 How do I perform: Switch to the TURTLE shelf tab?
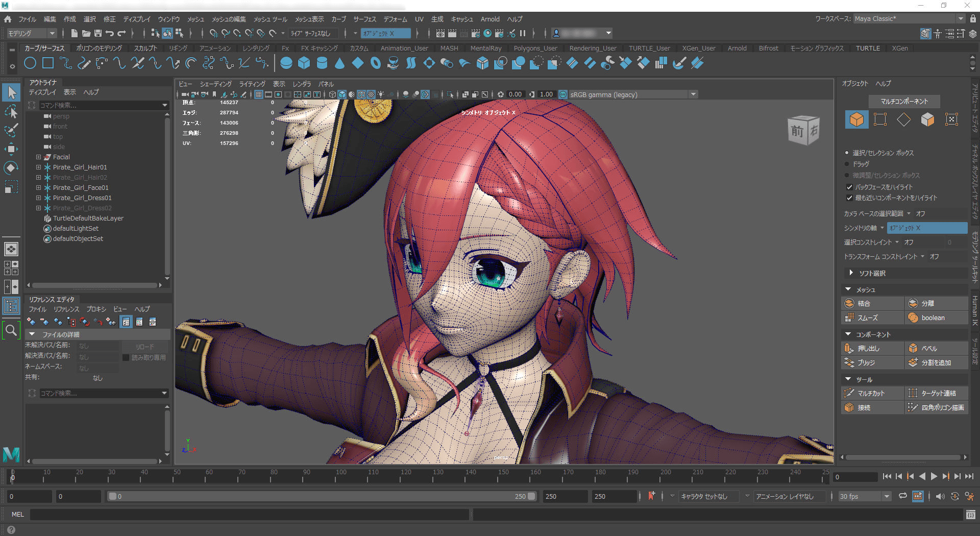click(868, 48)
